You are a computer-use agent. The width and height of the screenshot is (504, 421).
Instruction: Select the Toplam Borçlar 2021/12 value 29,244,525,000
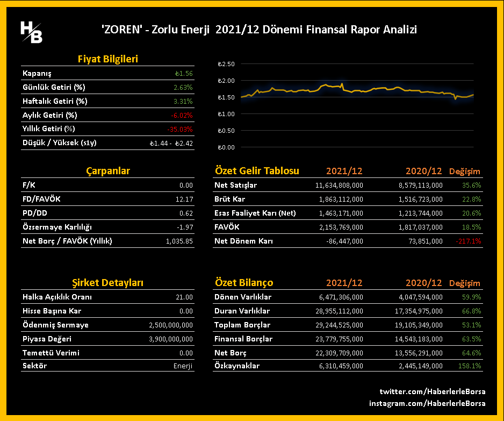(339, 325)
